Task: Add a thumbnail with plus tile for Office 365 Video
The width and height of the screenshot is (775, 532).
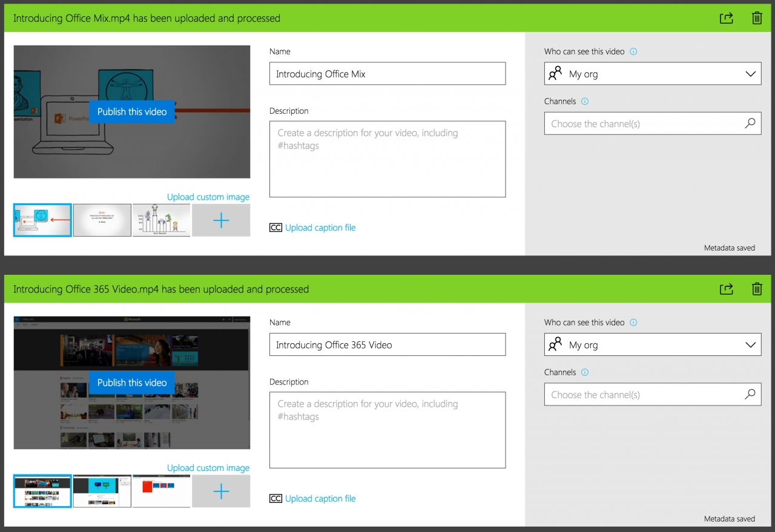Action: click(221, 491)
